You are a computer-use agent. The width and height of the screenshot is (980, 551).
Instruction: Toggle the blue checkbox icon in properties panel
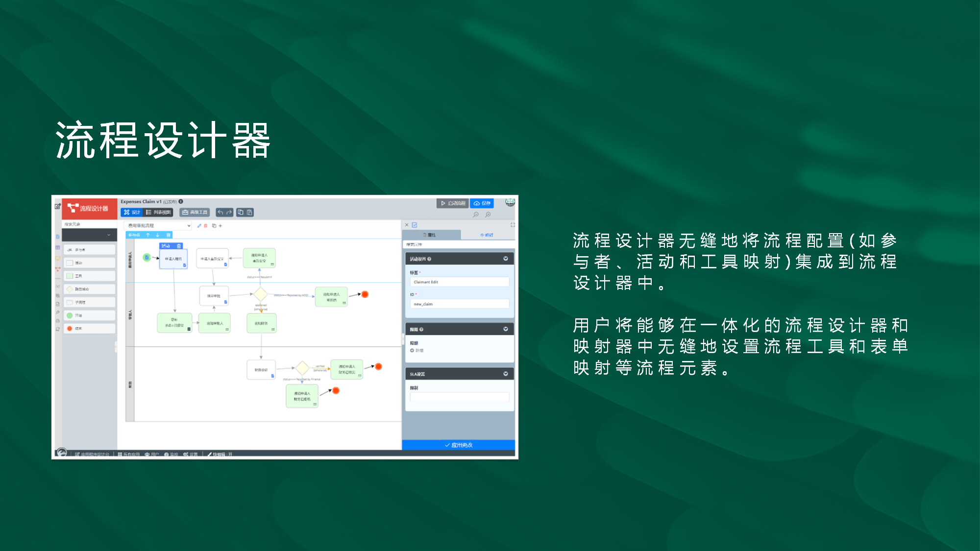coord(415,225)
